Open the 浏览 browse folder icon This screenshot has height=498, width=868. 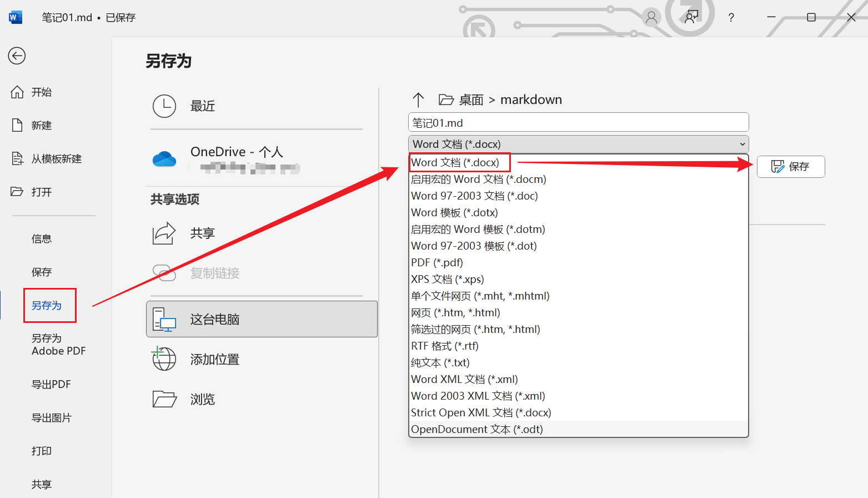(164, 399)
